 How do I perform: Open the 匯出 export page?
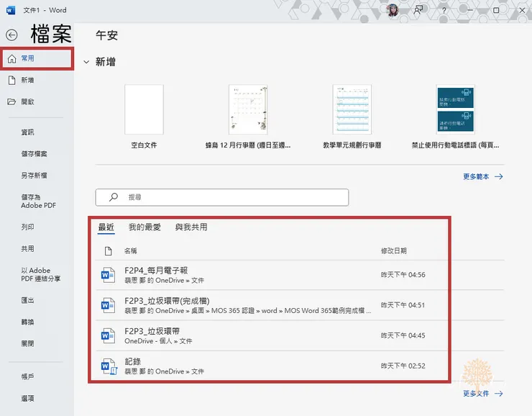[x=27, y=300]
